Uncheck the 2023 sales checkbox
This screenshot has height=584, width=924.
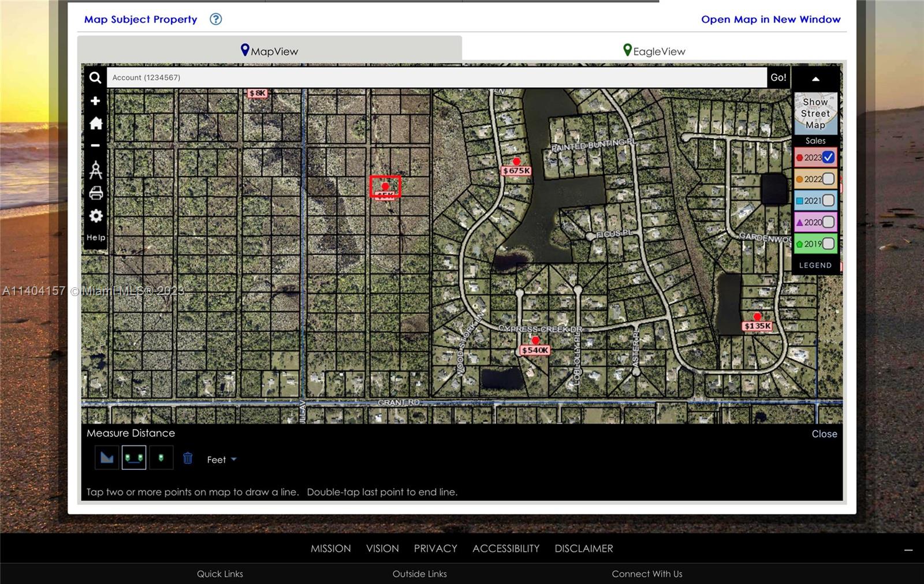tap(828, 157)
